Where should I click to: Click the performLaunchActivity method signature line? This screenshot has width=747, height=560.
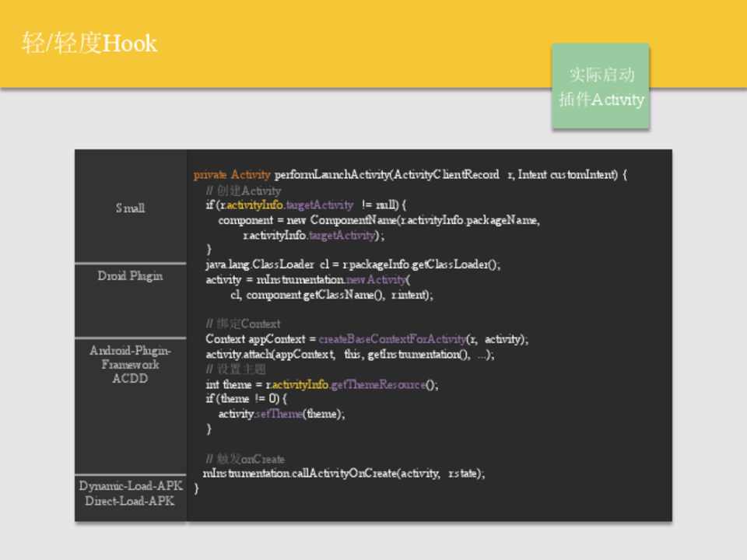pyautogui.click(x=410, y=175)
